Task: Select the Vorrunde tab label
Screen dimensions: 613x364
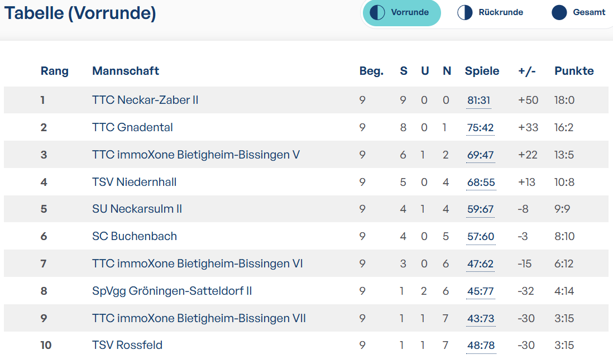Action: click(410, 12)
